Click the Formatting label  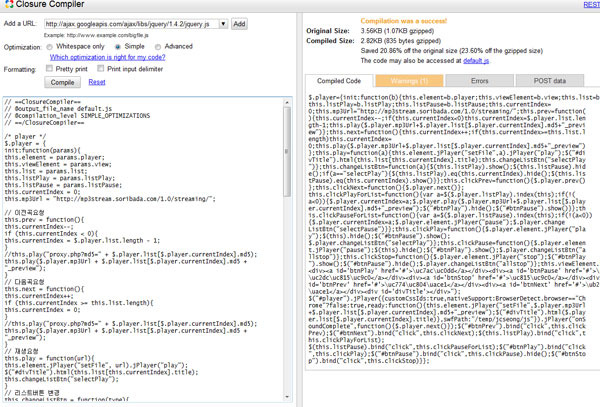20,70
